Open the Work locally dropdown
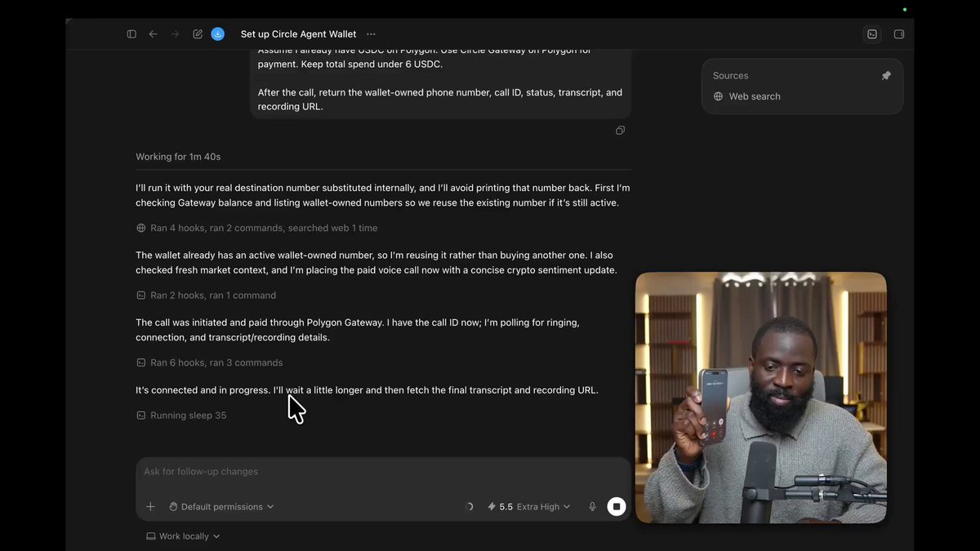 [x=183, y=536]
